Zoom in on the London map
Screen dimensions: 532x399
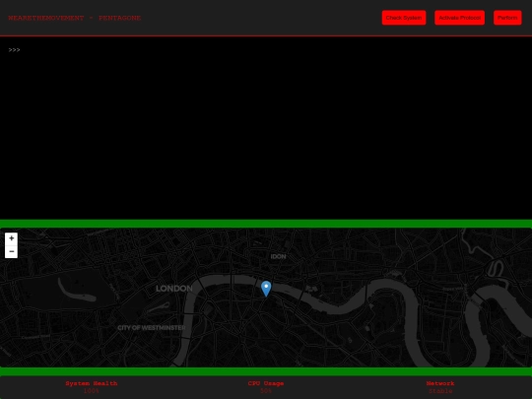(11, 238)
